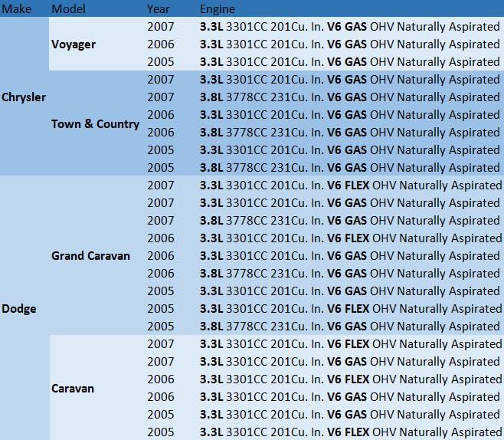Select the Chrysler make cell
The width and height of the screenshot is (504, 440).
[24, 97]
